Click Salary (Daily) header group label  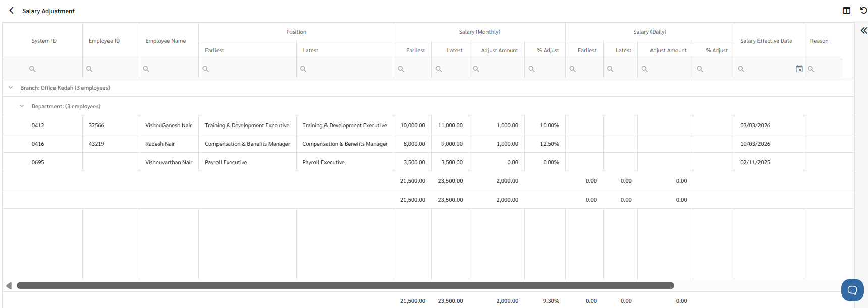(649, 32)
